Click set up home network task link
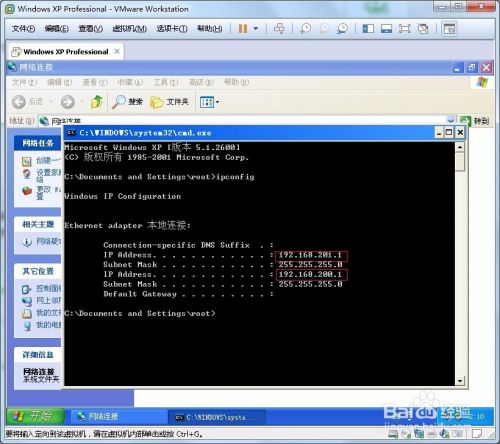Viewport: 500px width, 444px height. coord(41,176)
